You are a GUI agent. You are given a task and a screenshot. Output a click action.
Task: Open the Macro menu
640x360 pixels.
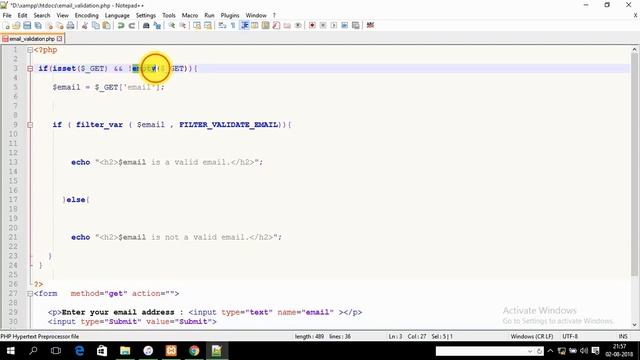point(190,15)
